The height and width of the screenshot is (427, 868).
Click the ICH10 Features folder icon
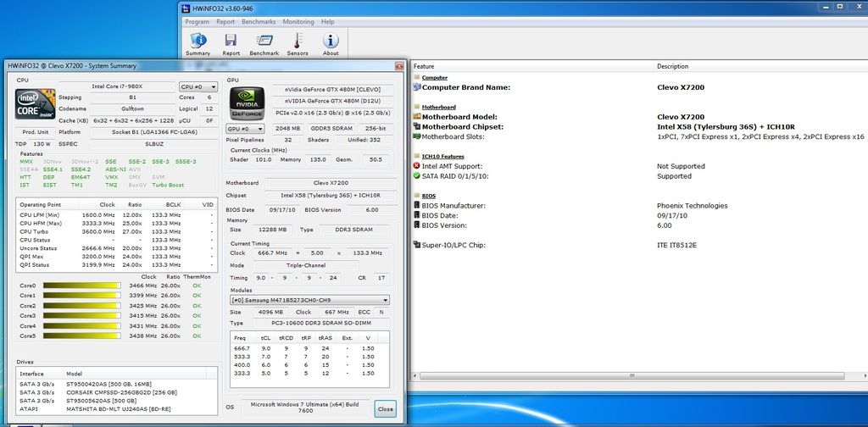pyautogui.click(x=417, y=157)
